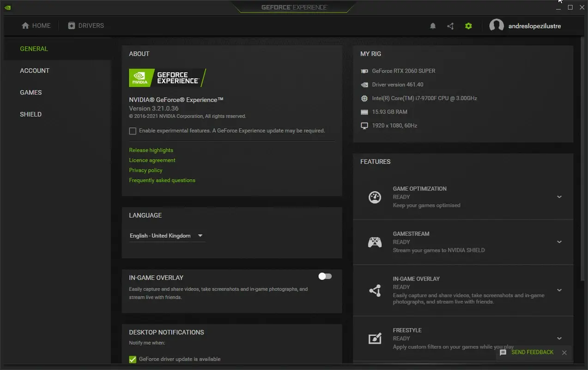Open notifications via the bell icon
This screenshot has height=370, width=588.
(433, 25)
